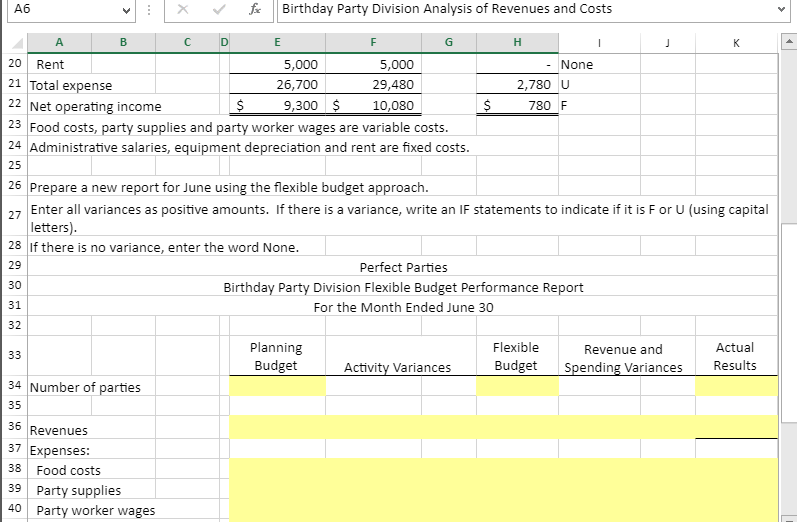The image size is (797, 522).
Task: Select row 33 header
Action: tap(15, 355)
